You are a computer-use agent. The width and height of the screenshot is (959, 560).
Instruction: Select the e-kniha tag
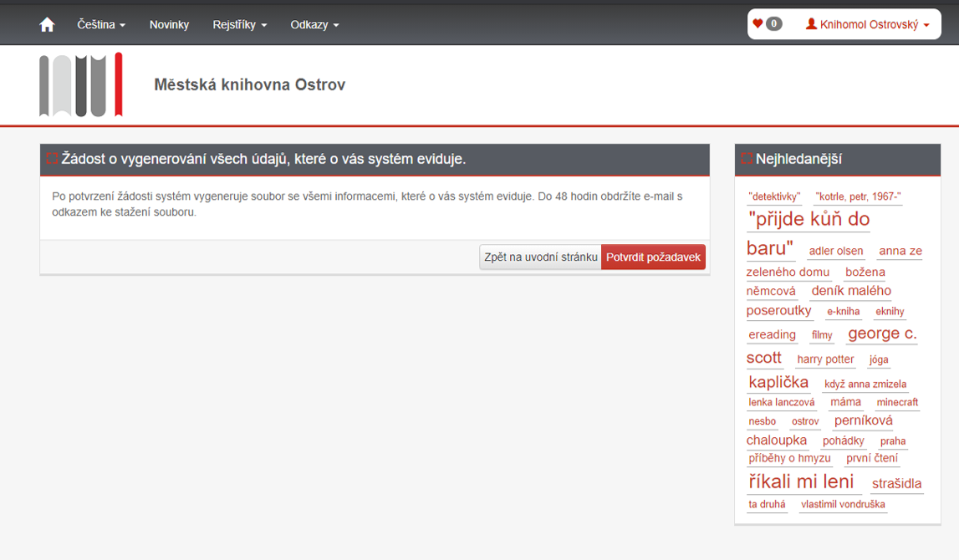(x=843, y=312)
